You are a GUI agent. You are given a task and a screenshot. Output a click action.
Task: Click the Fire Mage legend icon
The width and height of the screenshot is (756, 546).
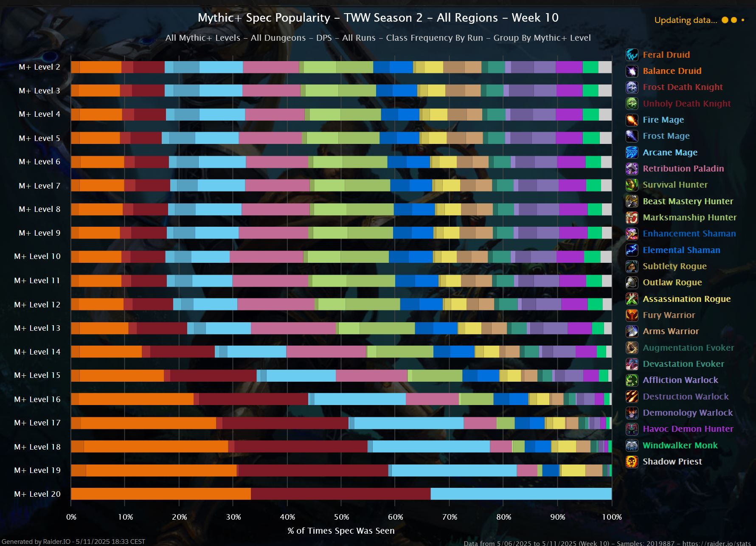click(632, 120)
